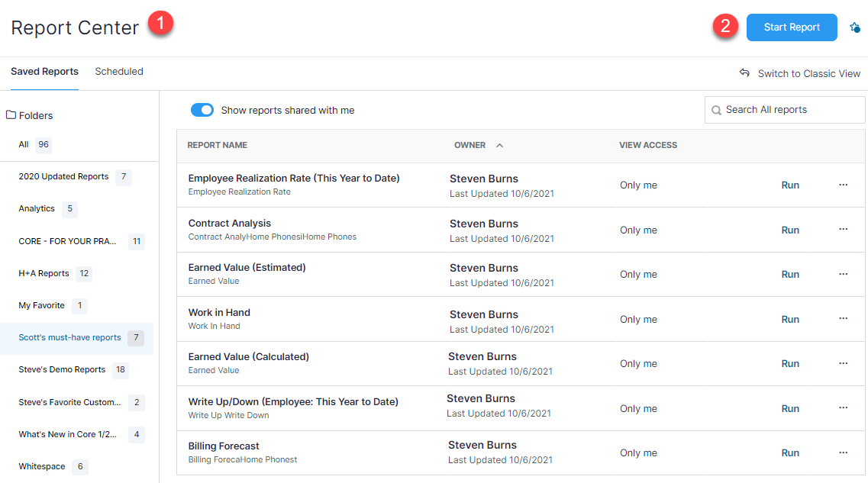Click the Earned Value (Estimated) report name
The height and width of the screenshot is (483, 868).
click(247, 267)
